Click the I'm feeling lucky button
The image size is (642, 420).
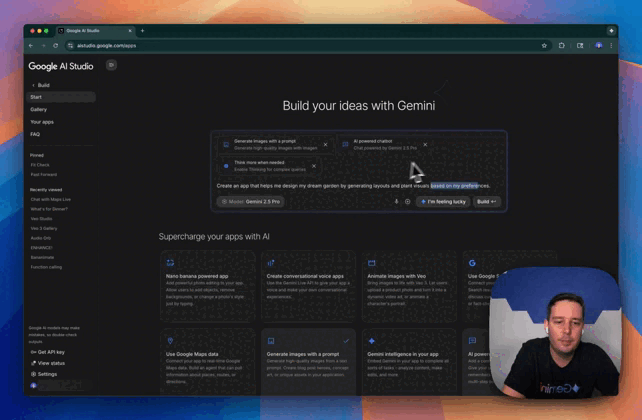click(443, 201)
